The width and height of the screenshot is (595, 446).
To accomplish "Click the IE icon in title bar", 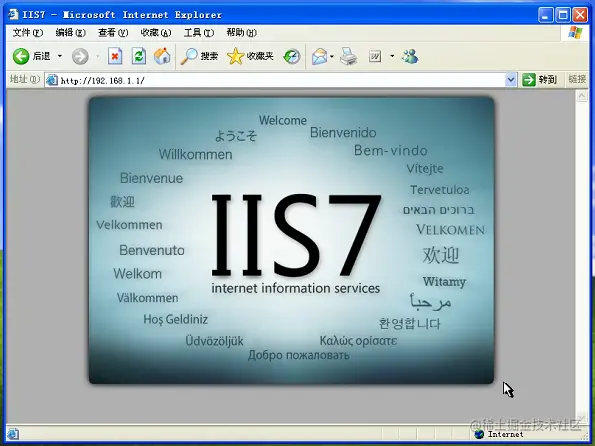I will [x=13, y=14].
